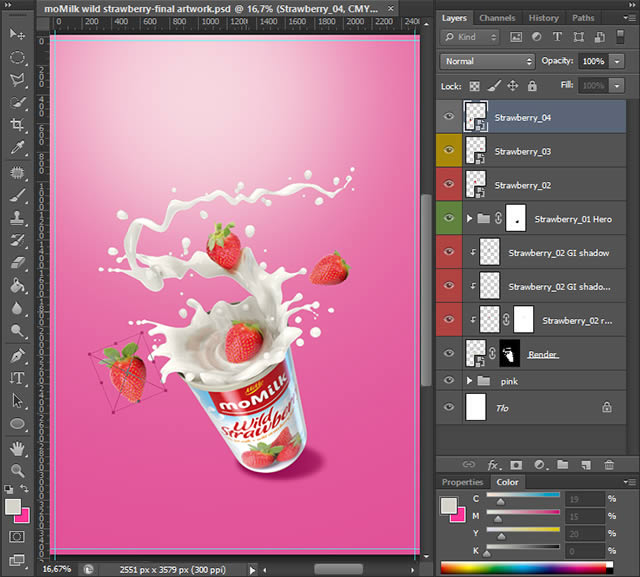This screenshot has width=640, height=577.
Task: Open the layer Kind filter dropdown
Action: (x=470, y=37)
